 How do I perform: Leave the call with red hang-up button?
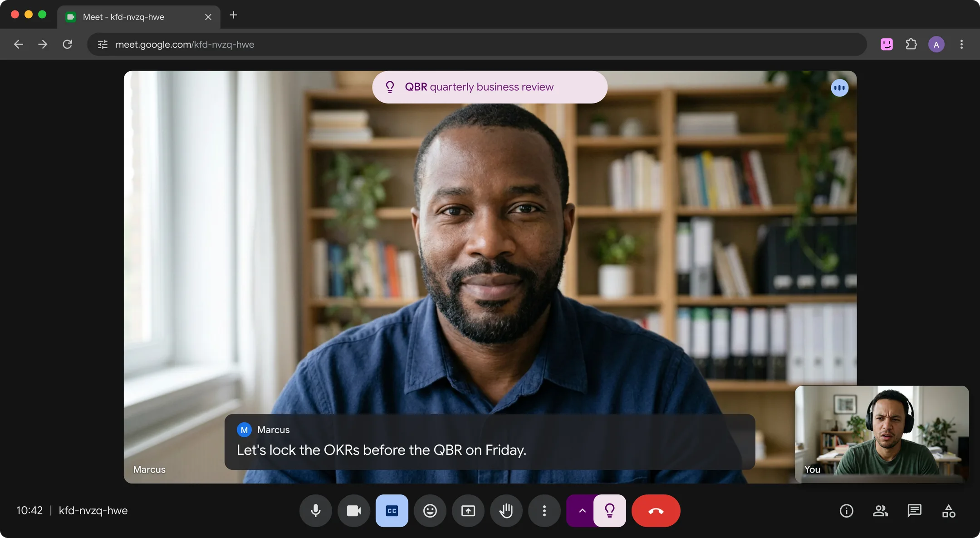point(656,511)
